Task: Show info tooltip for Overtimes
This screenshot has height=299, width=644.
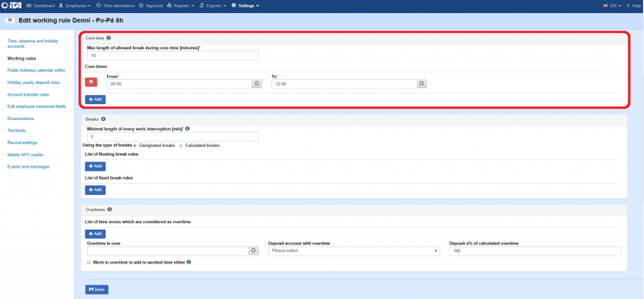Action: (x=109, y=210)
